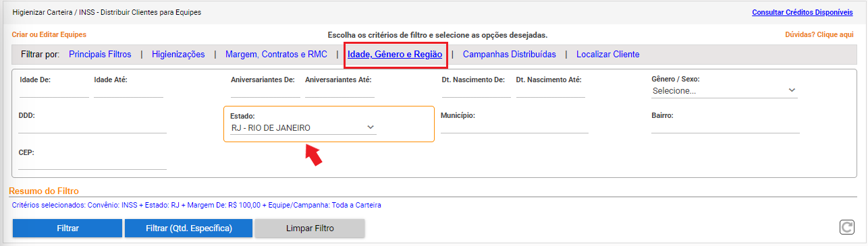
Task: Focus the Bairro input field
Action: coord(726,127)
